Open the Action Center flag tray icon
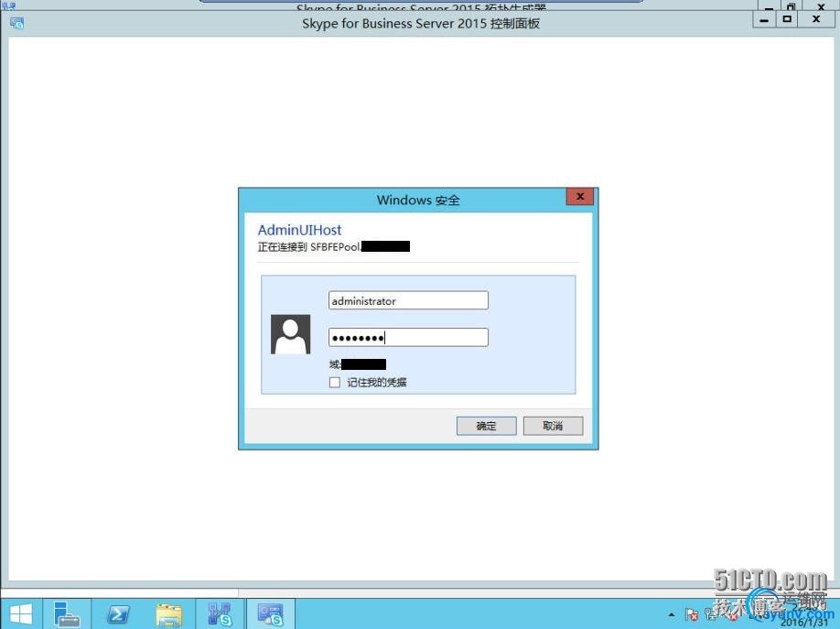 [x=691, y=614]
